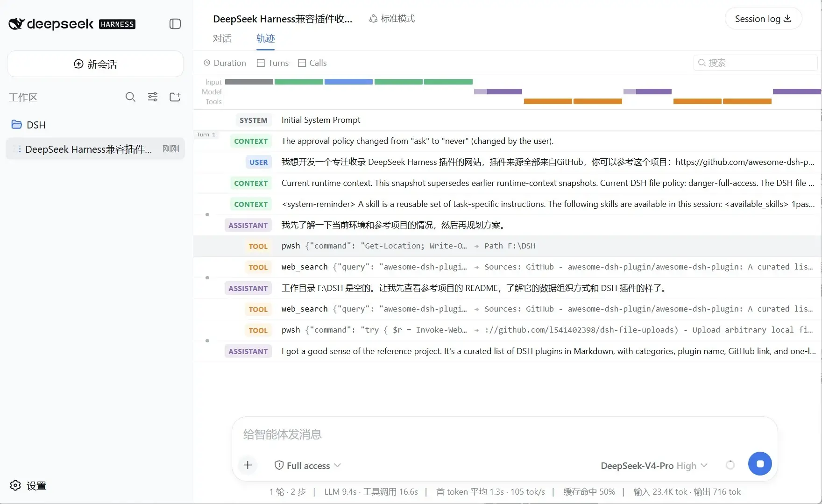The image size is (822, 504).
Task: Open second TOOL web_search row
Action: tap(507, 309)
